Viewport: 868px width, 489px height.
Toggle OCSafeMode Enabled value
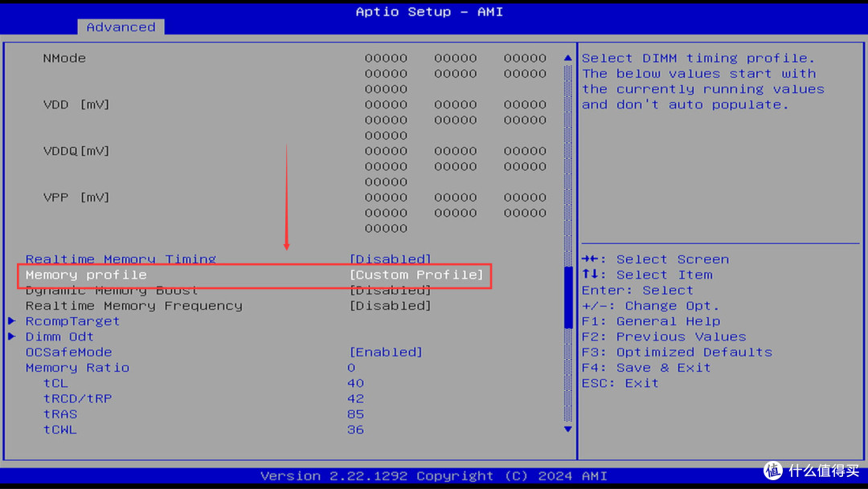coord(386,352)
